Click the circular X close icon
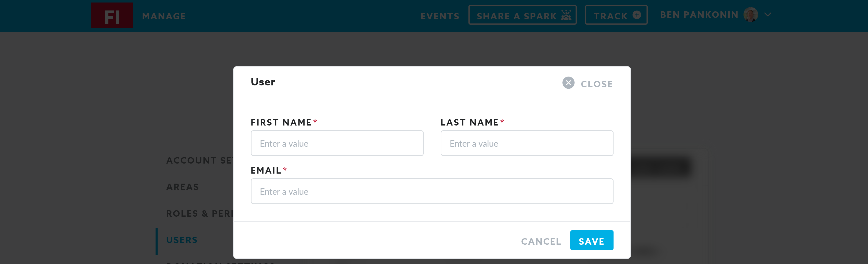 pos(568,83)
